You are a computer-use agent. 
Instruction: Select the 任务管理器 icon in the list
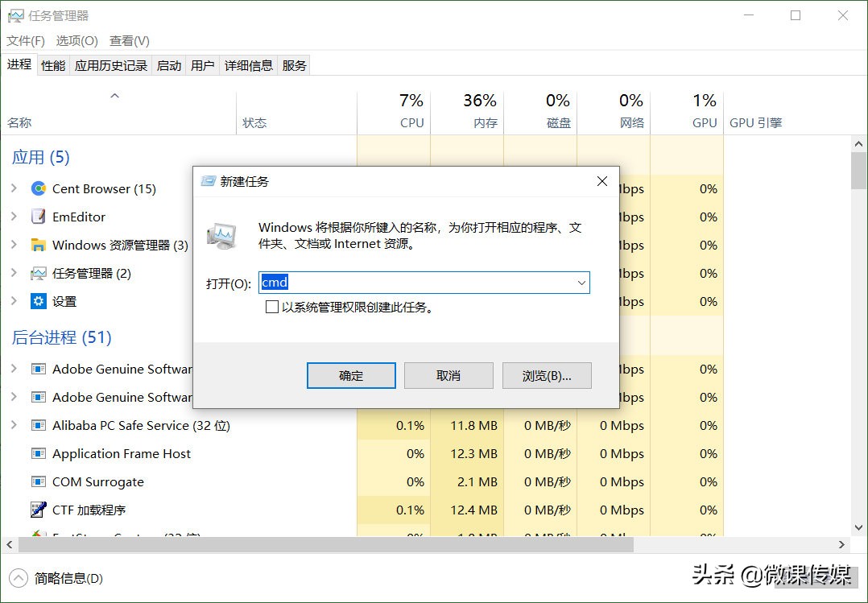tap(37, 273)
